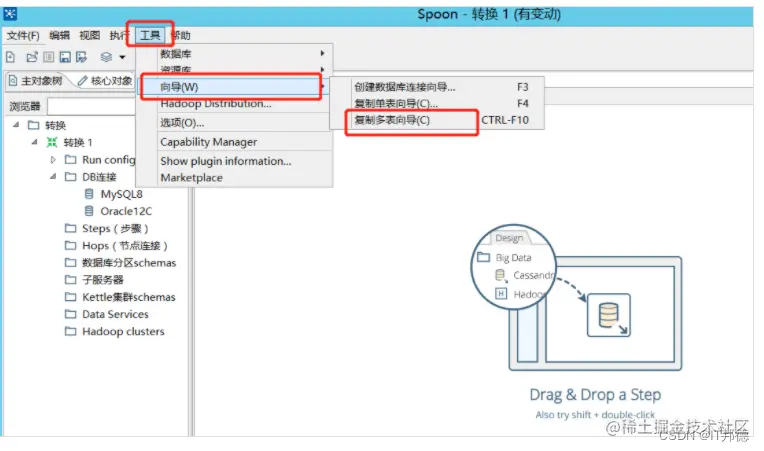Select the Data Services tree row
The width and height of the screenshot is (764, 451).
tap(107, 314)
